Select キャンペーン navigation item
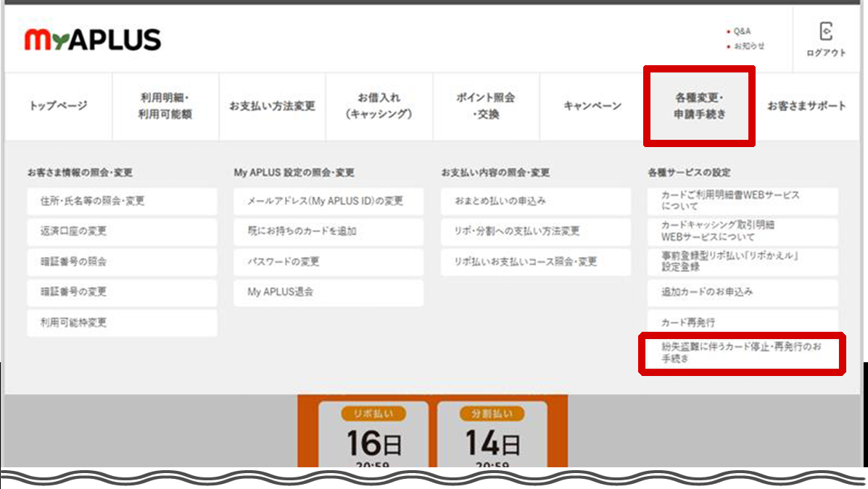Screen dimensions: 868x489 click(592, 106)
